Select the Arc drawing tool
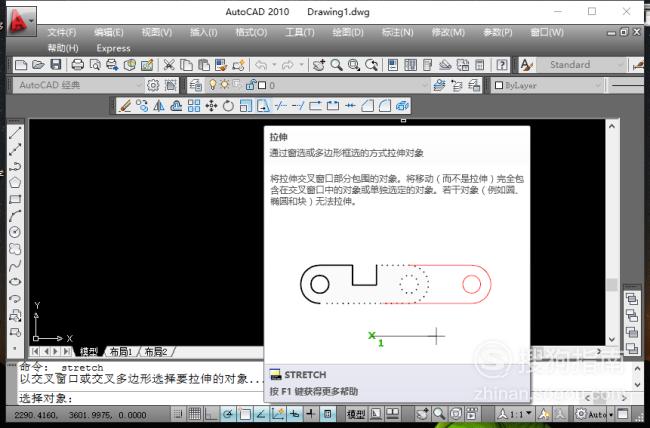The image size is (650, 428). pos(15,216)
